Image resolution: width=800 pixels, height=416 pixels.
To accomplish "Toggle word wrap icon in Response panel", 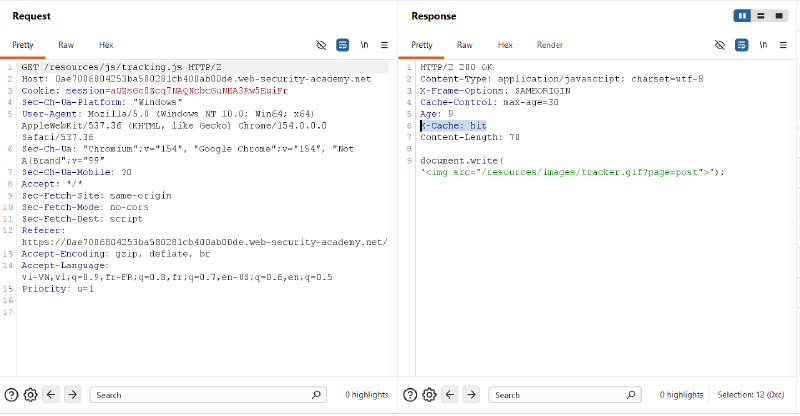I will pos(741,45).
